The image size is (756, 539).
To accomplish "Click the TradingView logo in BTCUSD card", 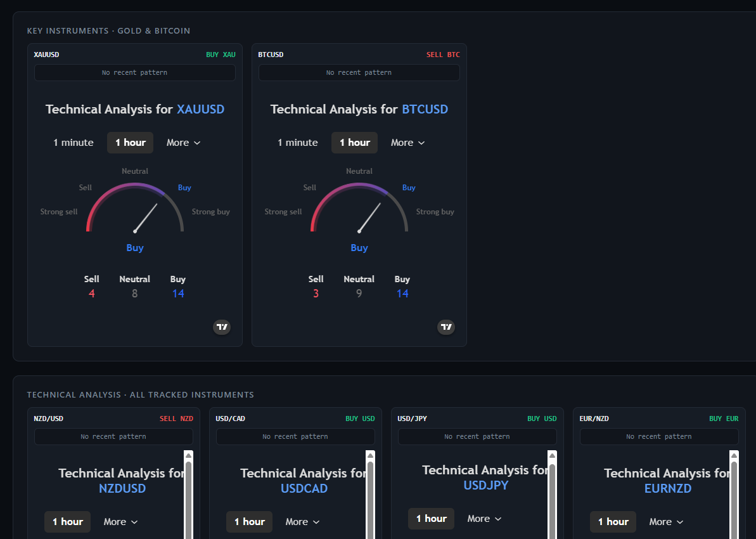I will (446, 327).
